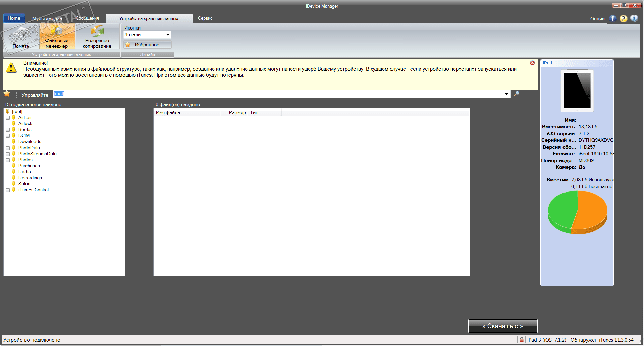Viewport: 644px width, 346px height.
Task: Select the Safari folder
Action: (x=24, y=184)
